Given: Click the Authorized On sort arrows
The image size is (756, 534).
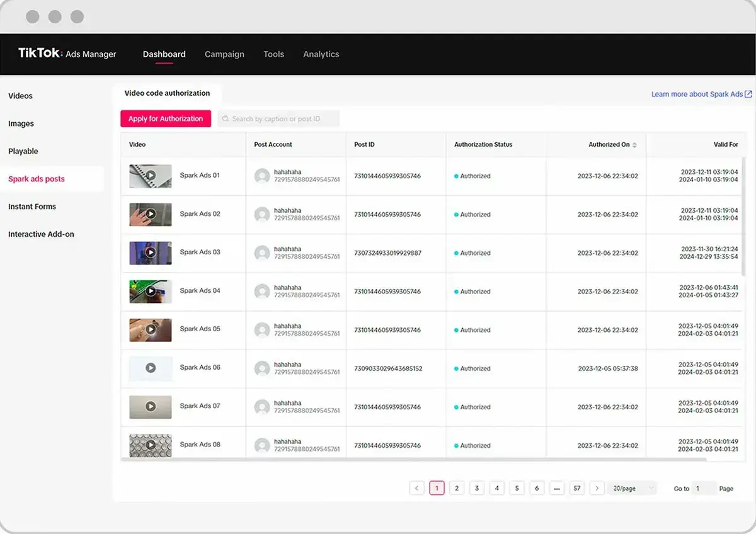Looking at the screenshot, I should pyautogui.click(x=634, y=145).
